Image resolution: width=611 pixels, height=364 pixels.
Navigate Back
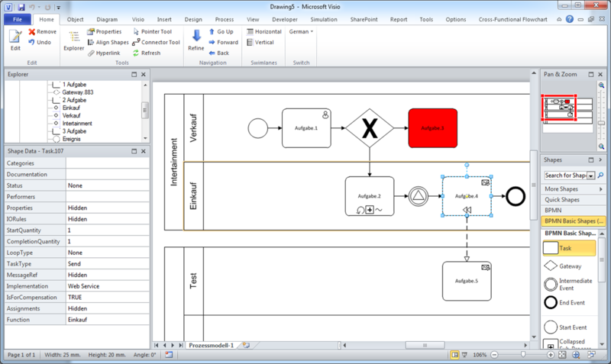coord(219,53)
